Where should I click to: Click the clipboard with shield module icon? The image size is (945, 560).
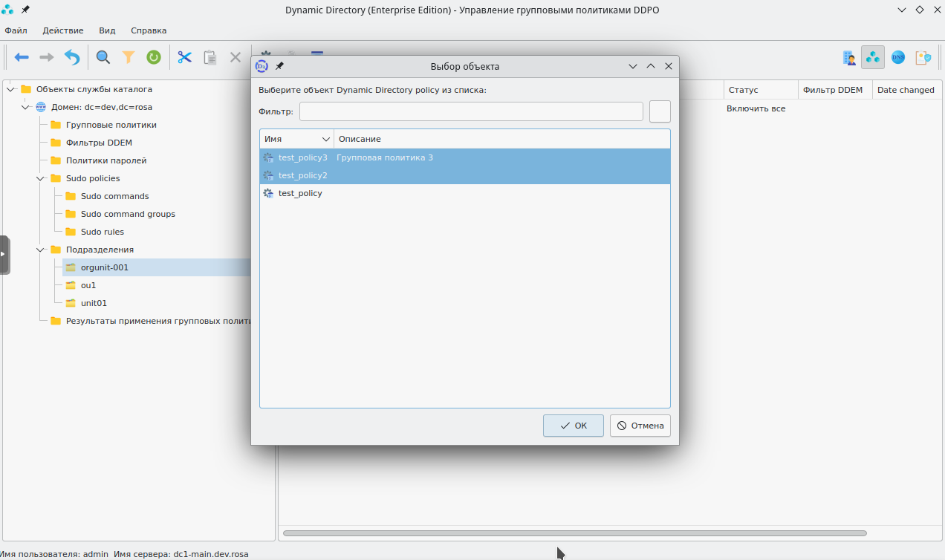point(923,57)
